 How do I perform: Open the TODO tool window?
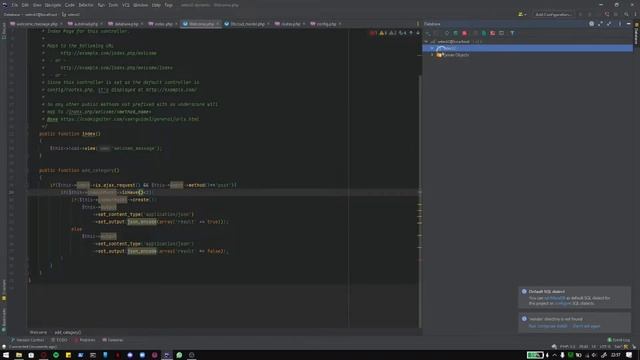[x=60, y=340]
